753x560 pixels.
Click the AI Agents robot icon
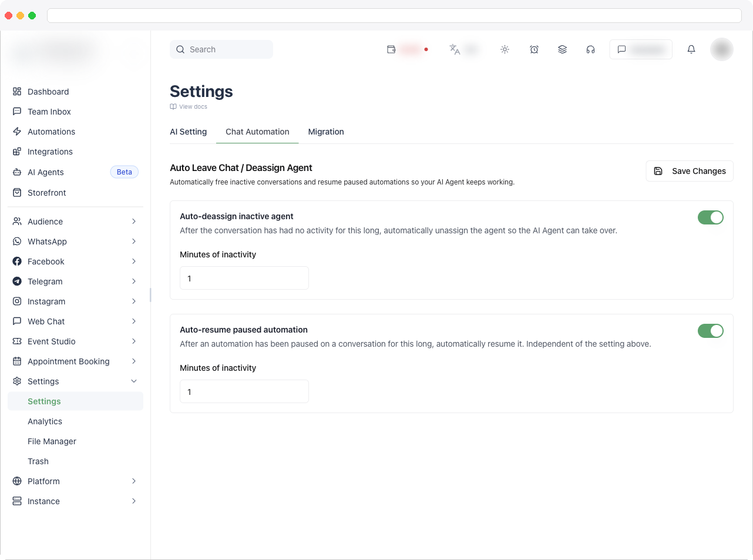(x=17, y=172)
